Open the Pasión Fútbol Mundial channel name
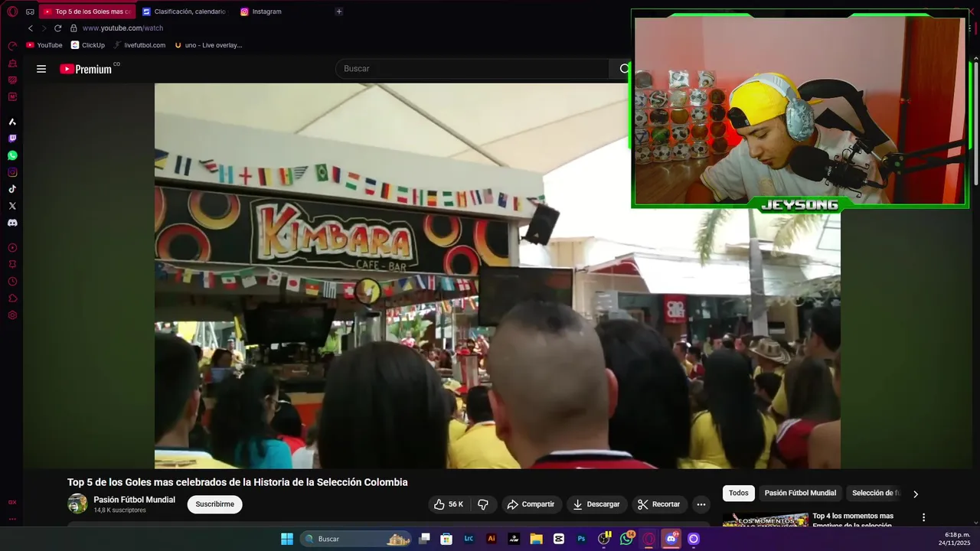This screenshot has width=980, height=551. (x=134, y=500)
